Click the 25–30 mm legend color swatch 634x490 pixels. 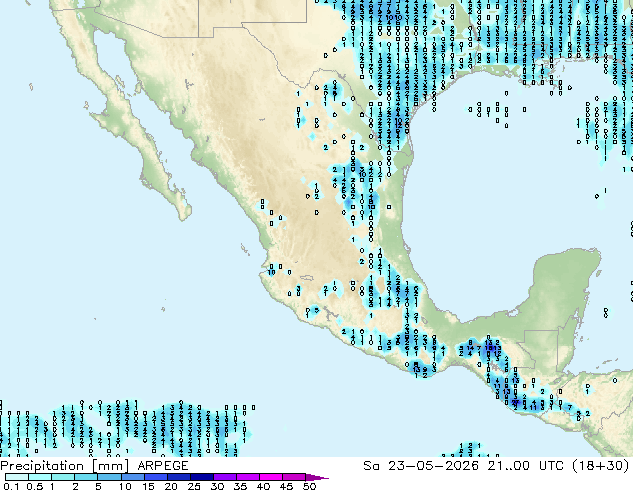coord(201,477)
